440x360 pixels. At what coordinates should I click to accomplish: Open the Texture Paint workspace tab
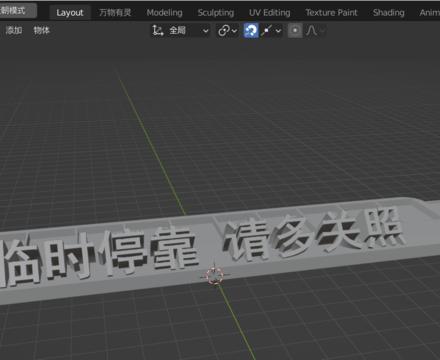pyautogui.click(x=331, y=13)
